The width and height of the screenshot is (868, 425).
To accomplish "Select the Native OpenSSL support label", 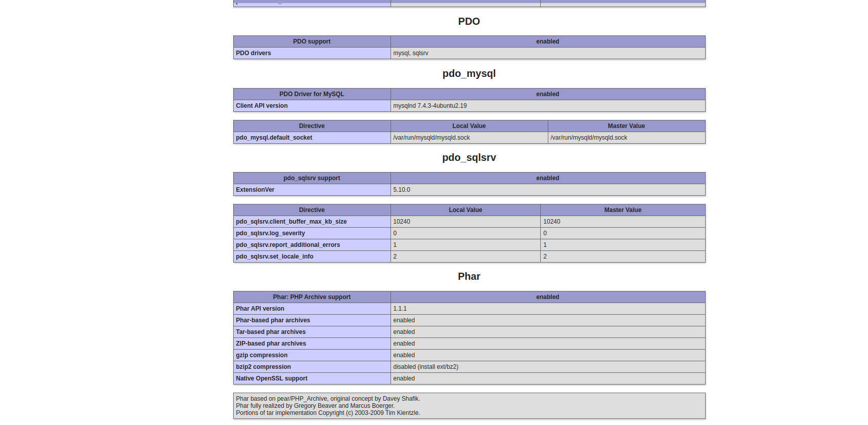I will [x=271, y=378].
